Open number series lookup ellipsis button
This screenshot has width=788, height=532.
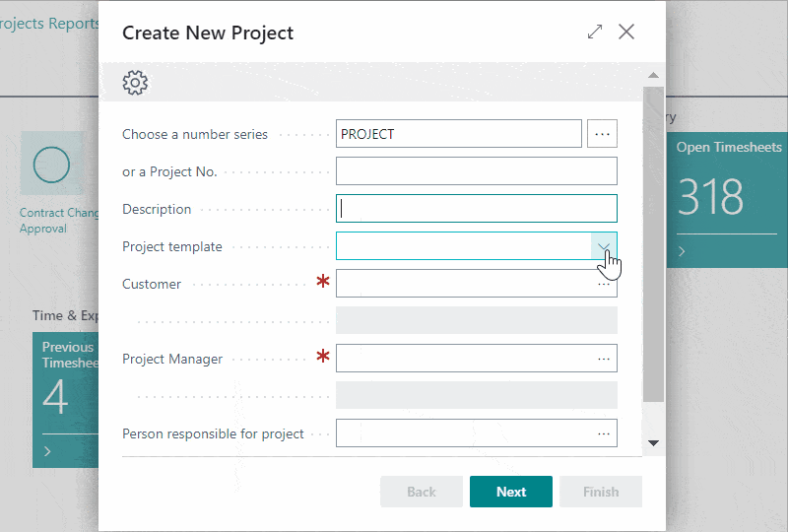point(602,134)
